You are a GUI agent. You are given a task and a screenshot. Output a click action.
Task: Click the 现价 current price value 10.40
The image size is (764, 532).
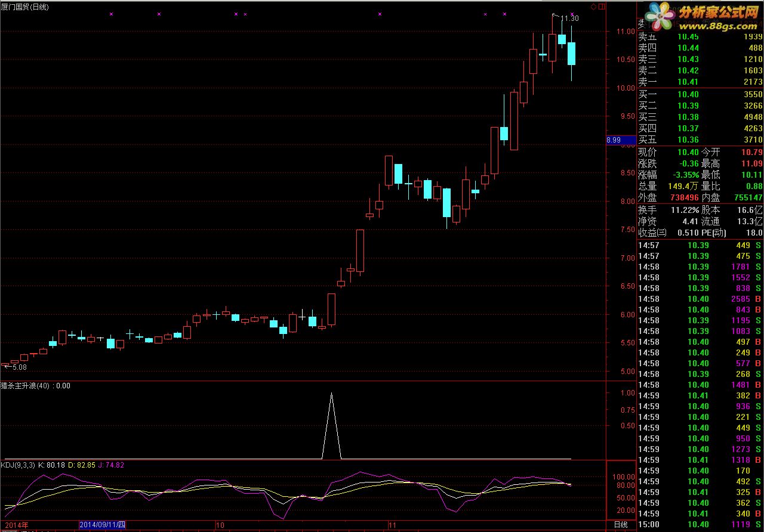tap(688, 152)
